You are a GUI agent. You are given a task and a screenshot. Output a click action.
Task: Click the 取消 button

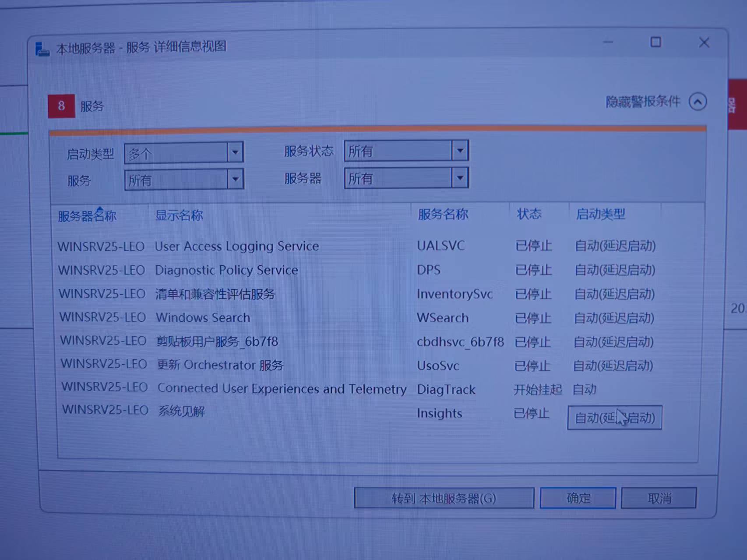point(658,498)
